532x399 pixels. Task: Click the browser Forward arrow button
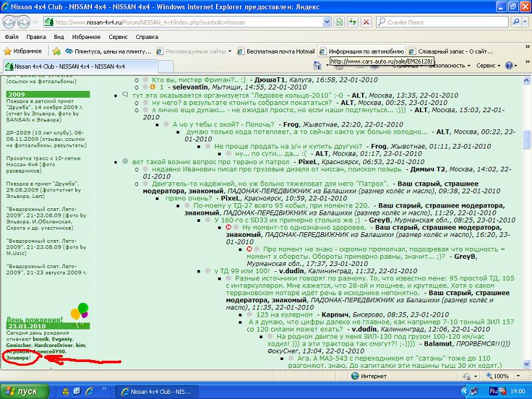click(x=23, y=23)
